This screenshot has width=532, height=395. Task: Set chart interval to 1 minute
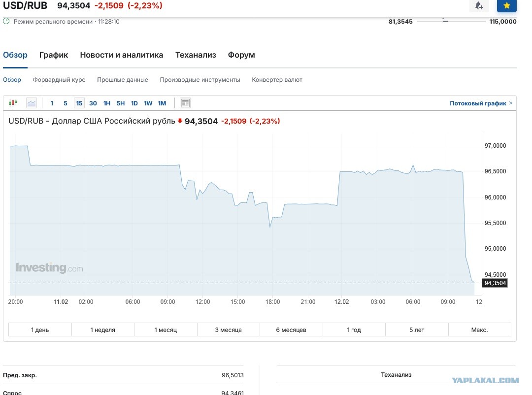coord(52,103)
